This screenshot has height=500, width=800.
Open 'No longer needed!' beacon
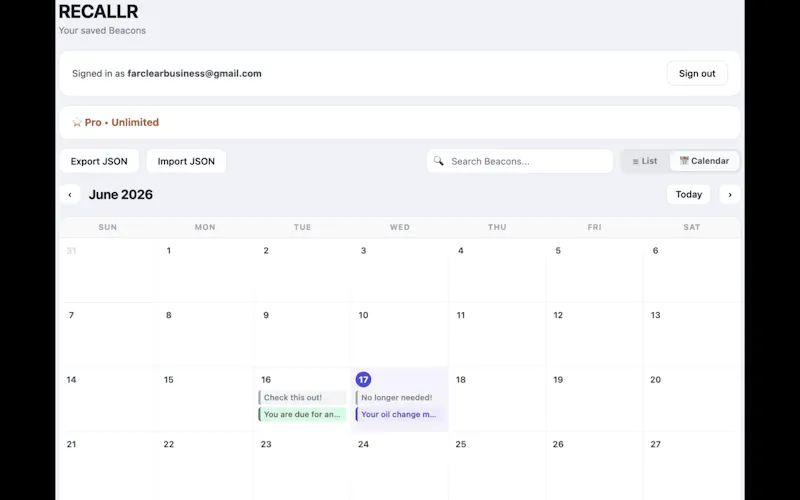[x=399, y=397]
